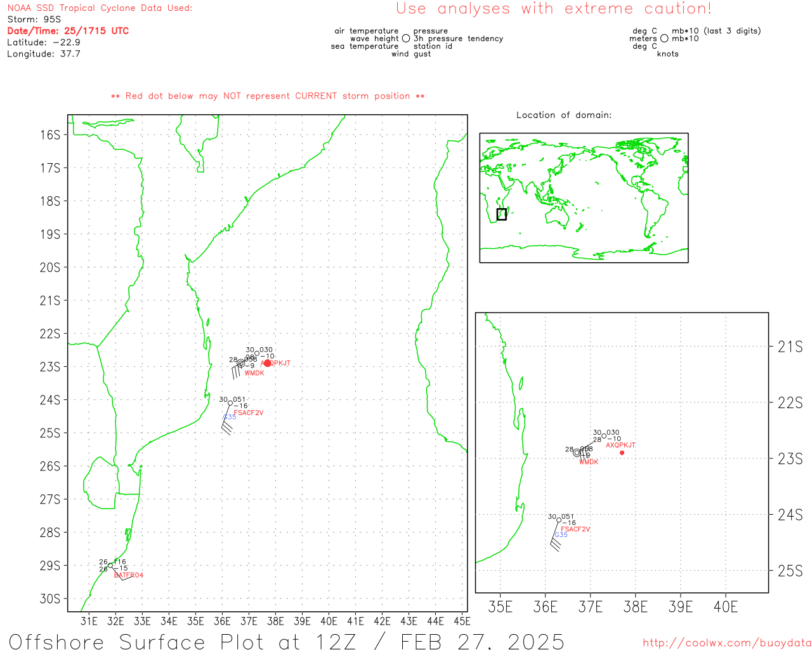Screen dimensions: 812x650
Task: Click the red storm dot on the main map
Action: (x=268, y=363)
